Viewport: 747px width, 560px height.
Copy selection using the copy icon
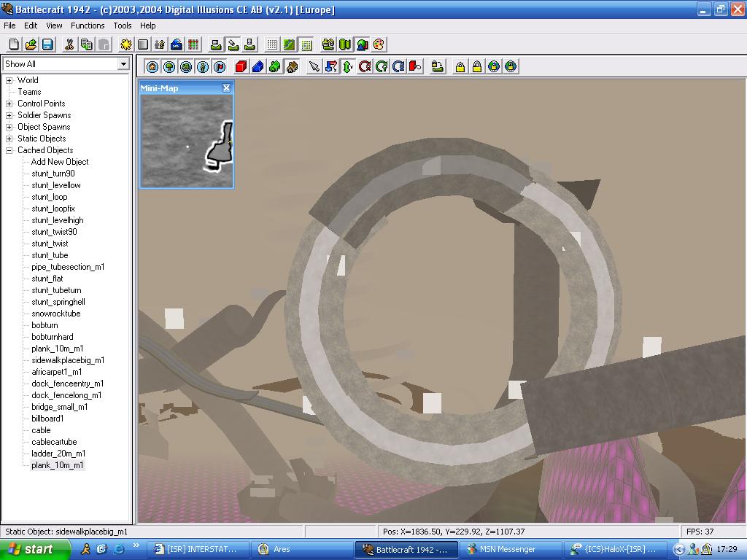87,44
